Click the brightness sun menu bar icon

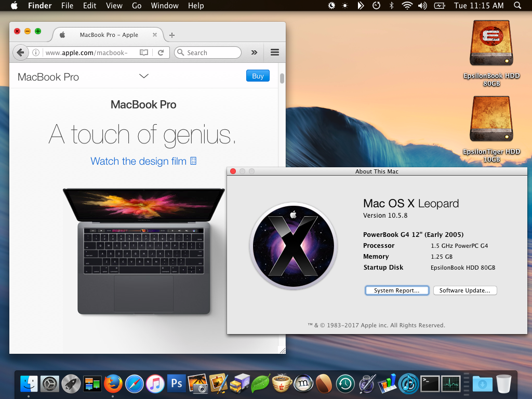[x=345, y=5]
